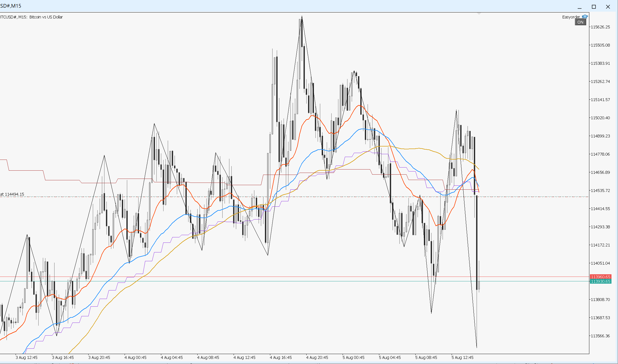Click the teal 113930.65 bid price label
Viewport: 618px width, 364px height.
click(x=600, y=281)
